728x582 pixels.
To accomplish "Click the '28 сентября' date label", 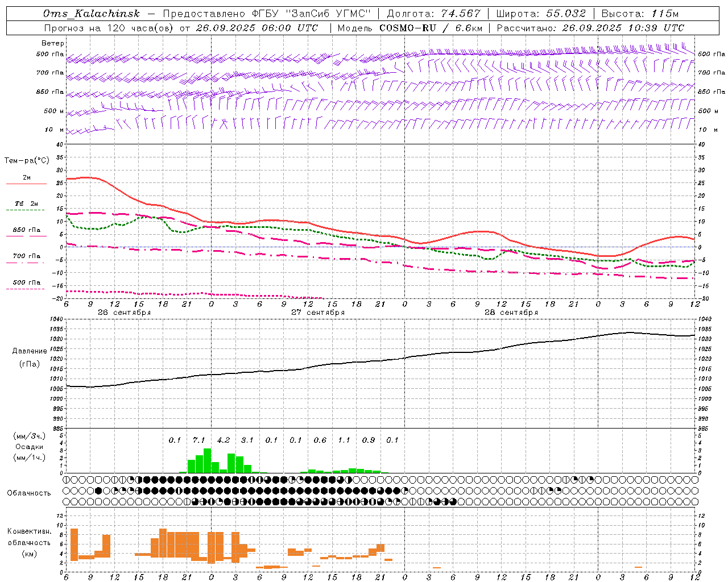I will (511, 313).
